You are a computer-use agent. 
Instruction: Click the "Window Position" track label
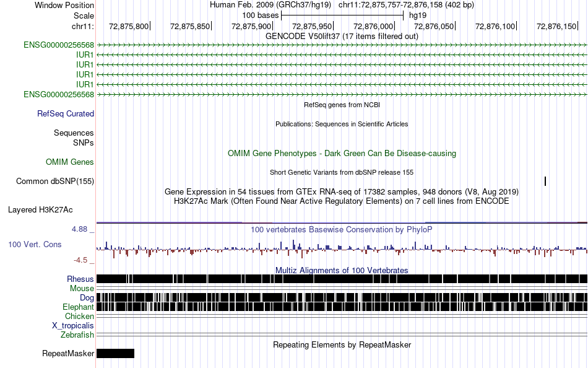pyautogui.click(x=64, y=5)
